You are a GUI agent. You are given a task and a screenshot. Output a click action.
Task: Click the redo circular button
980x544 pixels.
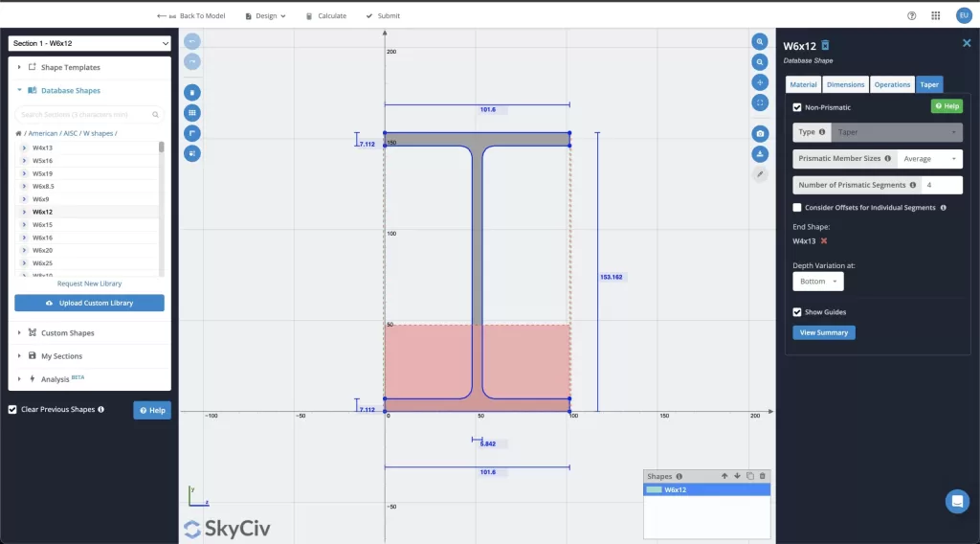pyautogui.click(x=191, y=62)
